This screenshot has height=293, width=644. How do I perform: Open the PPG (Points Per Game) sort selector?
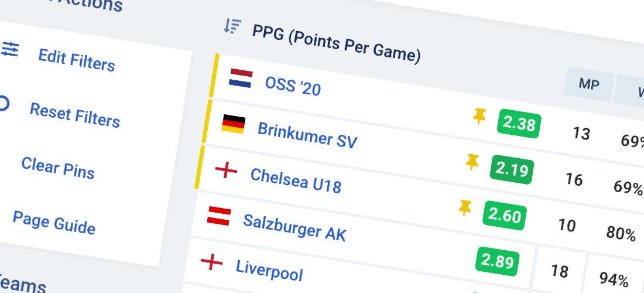[337, 43]
